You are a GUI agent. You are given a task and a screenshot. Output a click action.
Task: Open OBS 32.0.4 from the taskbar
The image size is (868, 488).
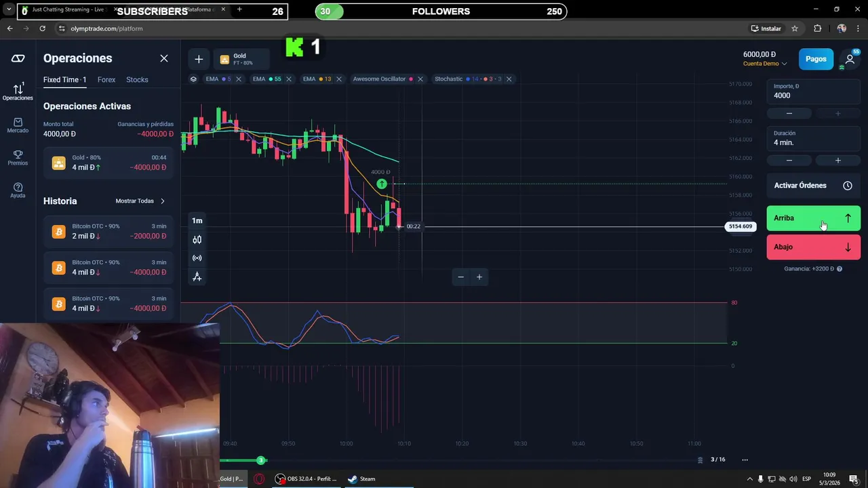(306, 479)
